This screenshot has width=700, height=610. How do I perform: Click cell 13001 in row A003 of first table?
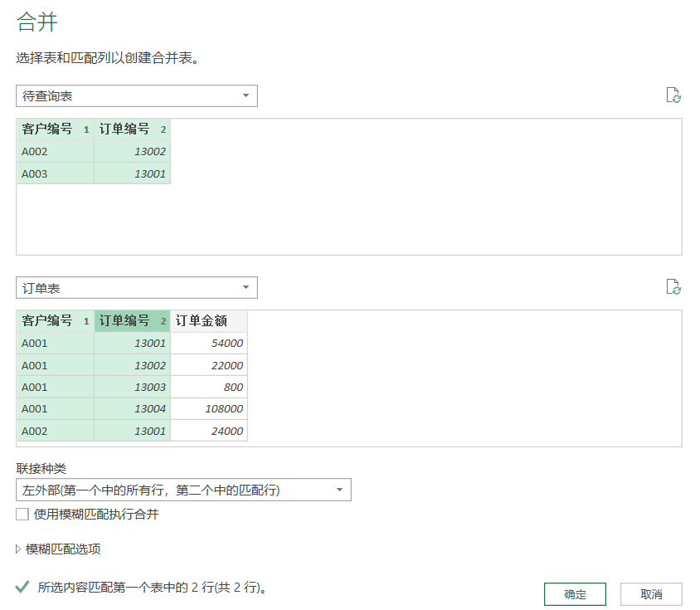click(132, 173)
